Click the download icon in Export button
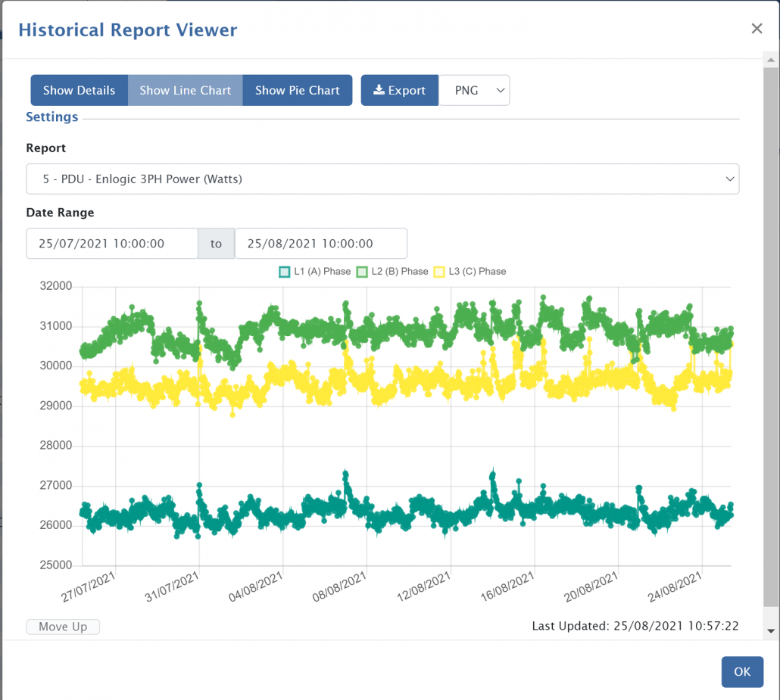 tap(379, 90)
